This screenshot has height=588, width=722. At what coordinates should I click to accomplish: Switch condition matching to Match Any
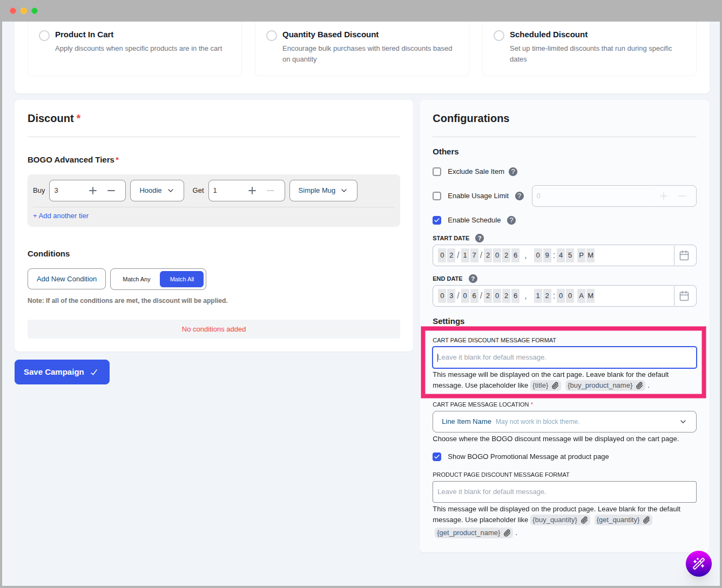[x=136, y=279]
